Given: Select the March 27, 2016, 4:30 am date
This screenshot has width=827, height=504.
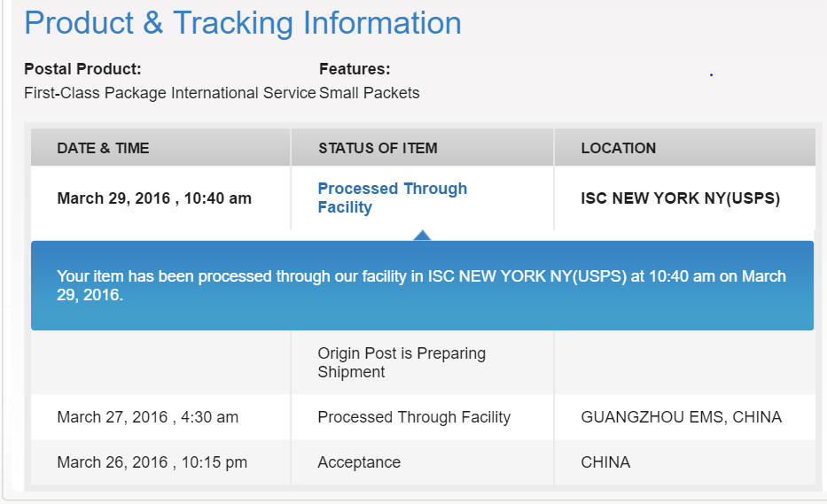Looking at the screenshot, I should point(147,417).
